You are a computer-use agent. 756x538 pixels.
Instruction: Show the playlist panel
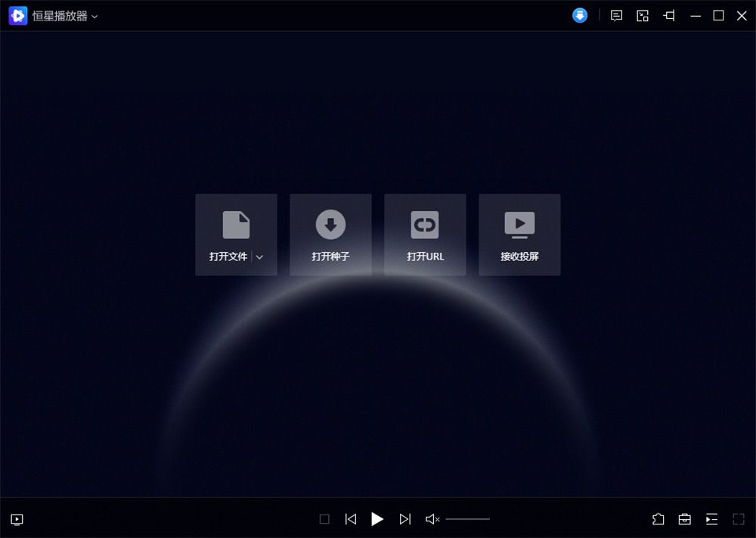(711, 519)
